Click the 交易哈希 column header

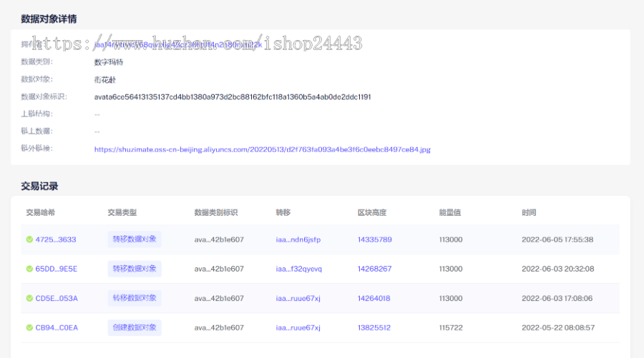(40, 212)
